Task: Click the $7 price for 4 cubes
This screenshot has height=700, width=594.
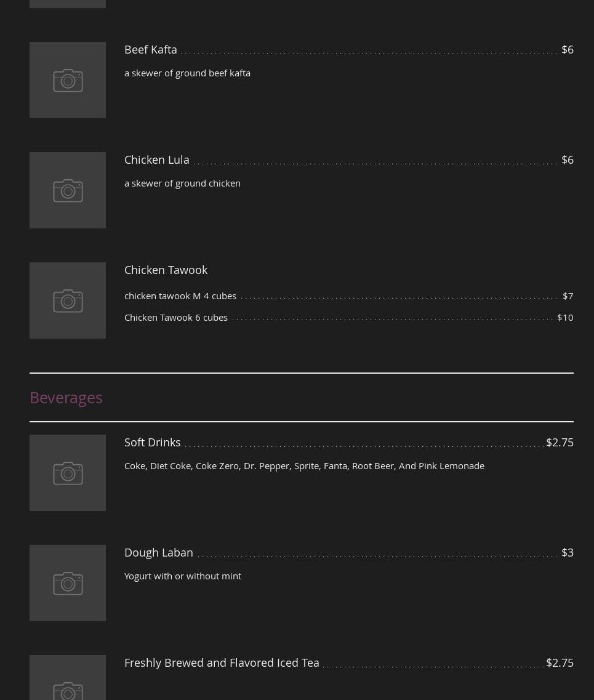Action: pos(568,296)
